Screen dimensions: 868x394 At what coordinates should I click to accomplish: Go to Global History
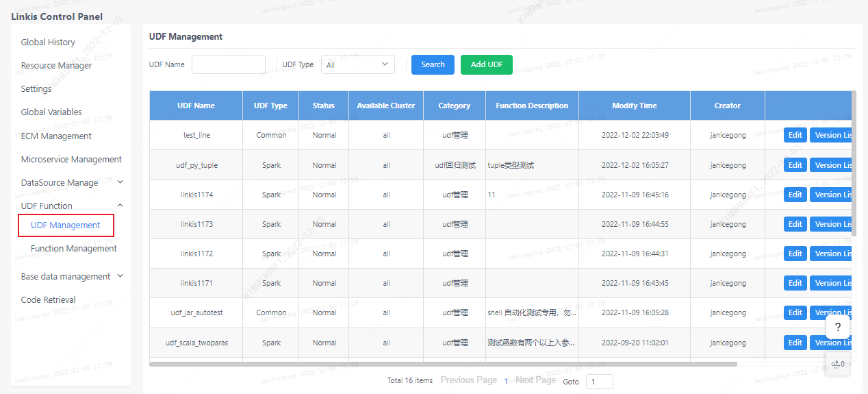coord(48,42)
